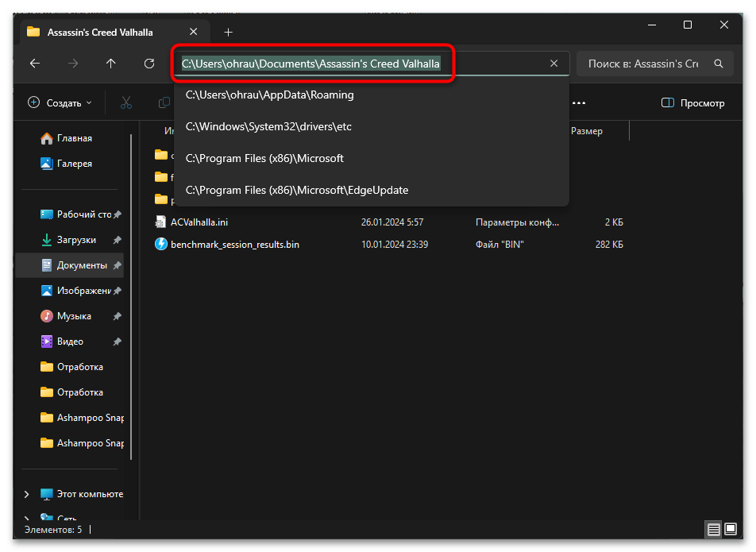756x552 pixels.
Task: Select the ACValhalla.ini file
Action: tap(199, 222)
